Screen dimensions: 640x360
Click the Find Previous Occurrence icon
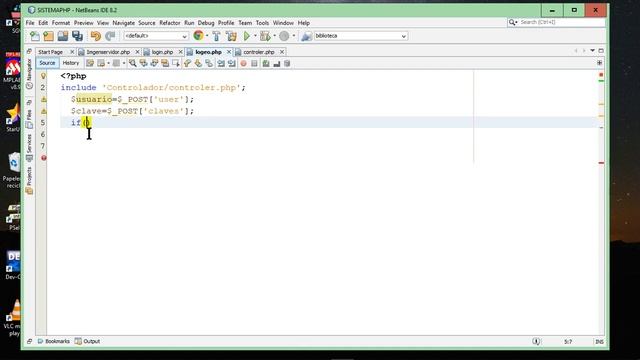[x=143, y=63]
